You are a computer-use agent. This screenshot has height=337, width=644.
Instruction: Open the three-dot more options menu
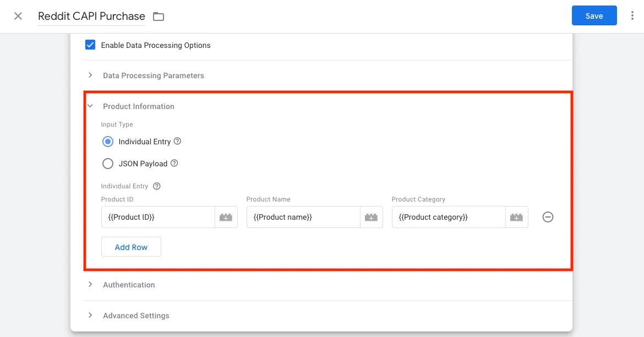pyautogui.click(x=632, y=15)
